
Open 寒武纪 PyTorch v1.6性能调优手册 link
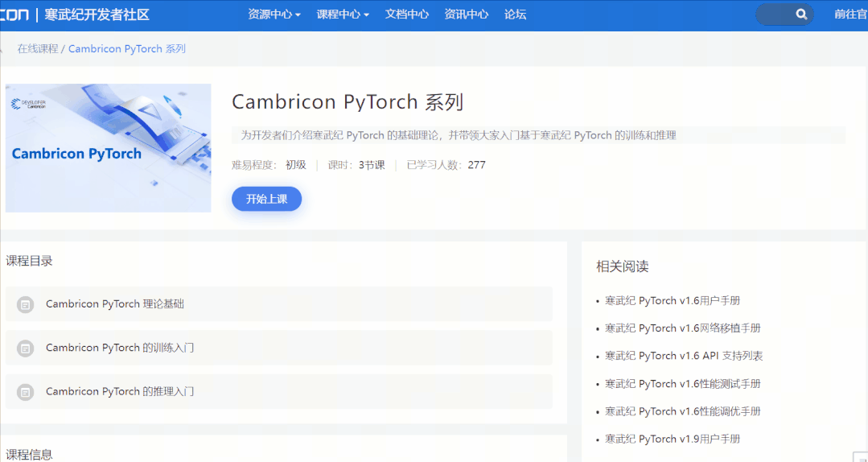682,411
